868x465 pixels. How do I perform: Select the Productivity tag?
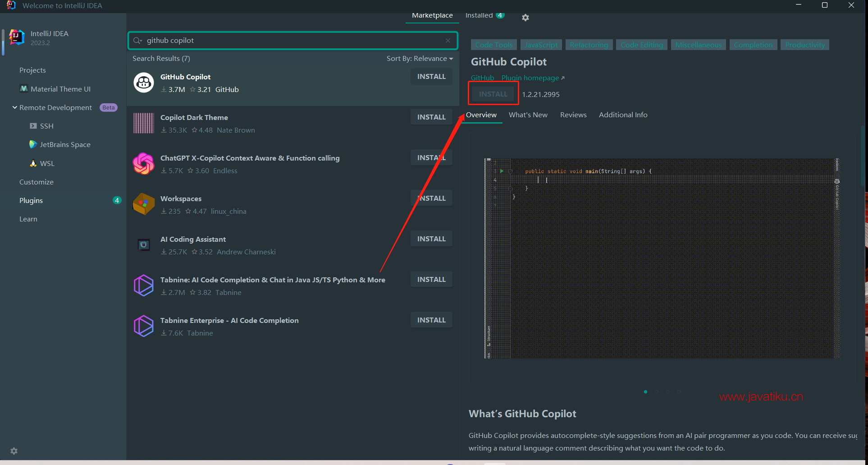805,45
